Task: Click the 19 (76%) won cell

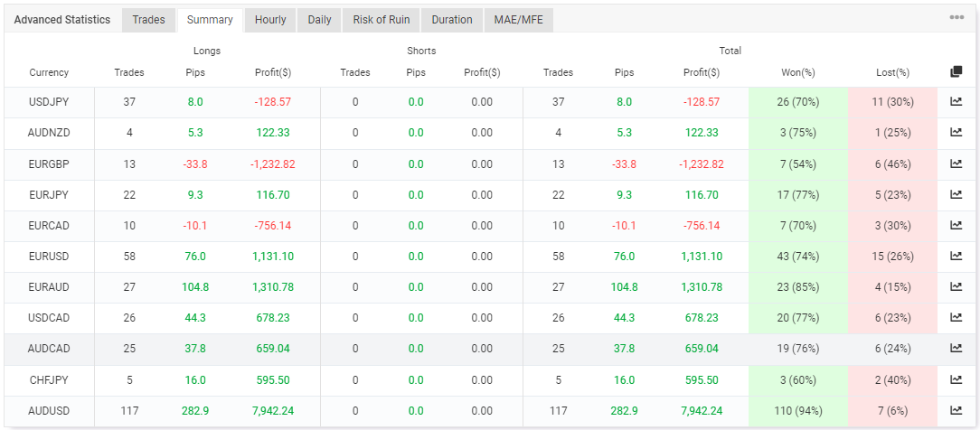Action: tap(798, 349)
